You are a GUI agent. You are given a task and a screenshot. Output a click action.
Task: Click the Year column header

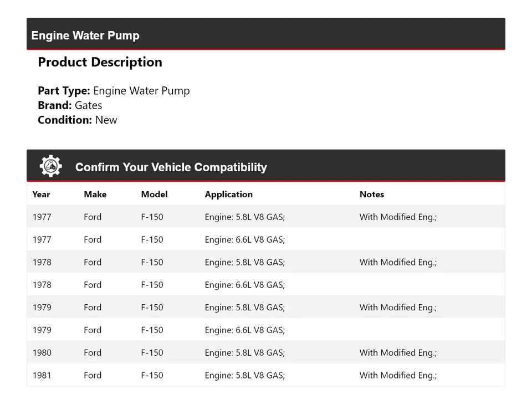(x=41, y=195)
